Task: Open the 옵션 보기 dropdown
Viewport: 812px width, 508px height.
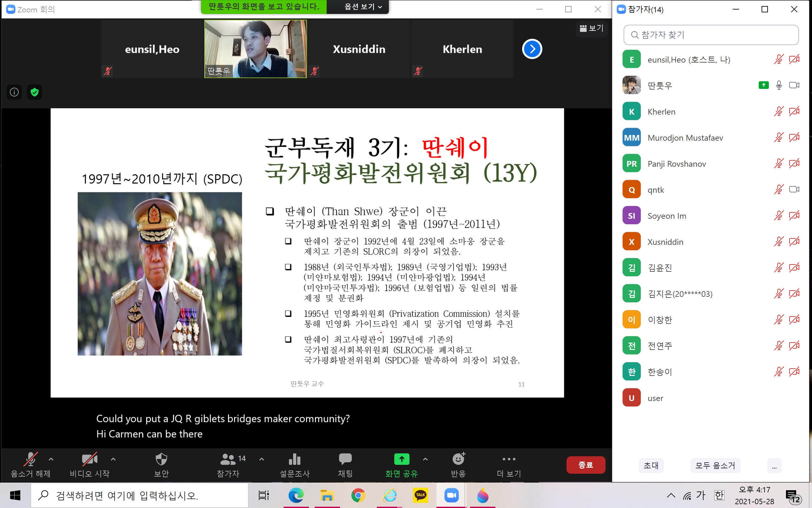Action: point(363,7)
